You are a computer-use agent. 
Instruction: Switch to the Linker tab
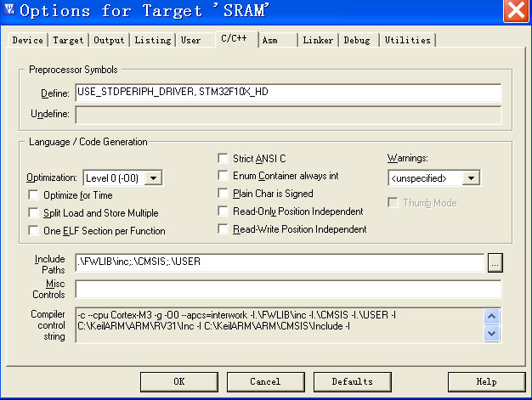click(319, 40)
